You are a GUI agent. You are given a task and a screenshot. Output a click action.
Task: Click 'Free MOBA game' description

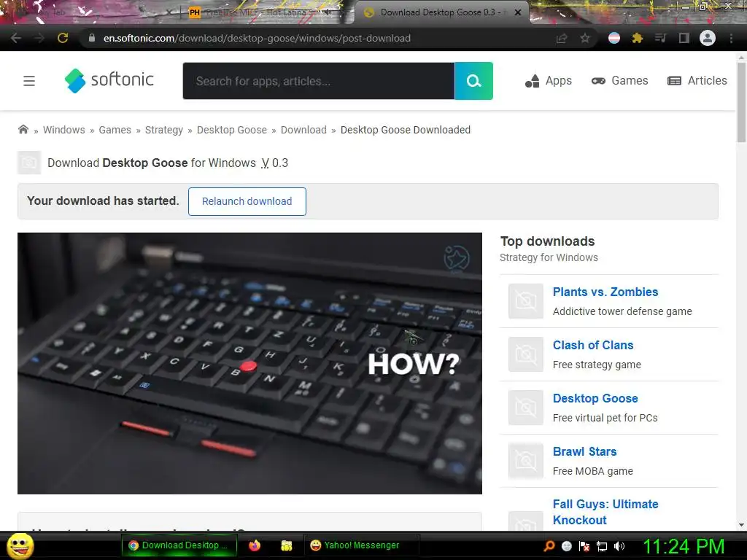click(x=592, y=471)
